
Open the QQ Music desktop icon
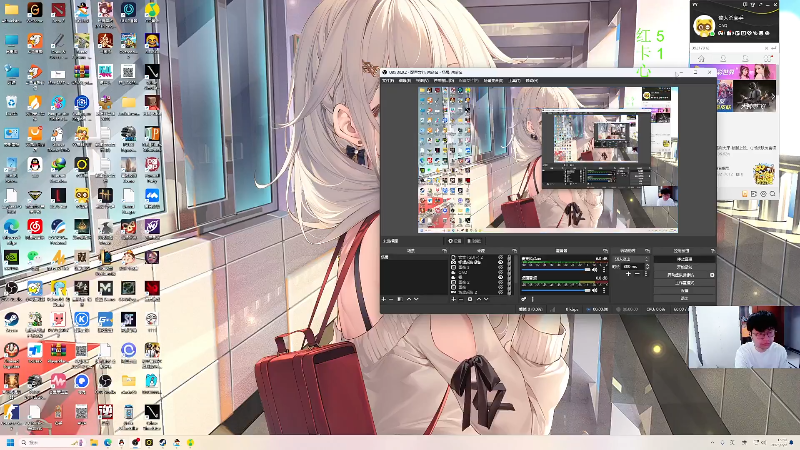pyautogui.click(x=152, y=10)
